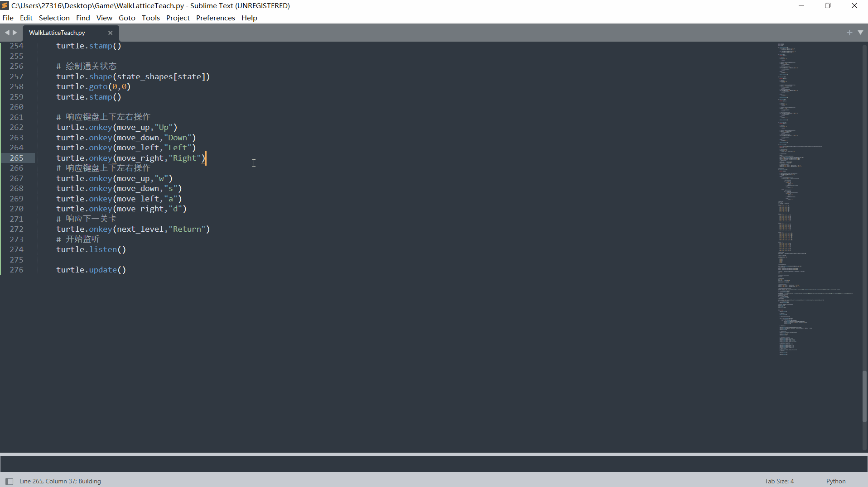868x487 pixels.
Task: Open the tab list dropdown arrow
Action: point(860,33)
